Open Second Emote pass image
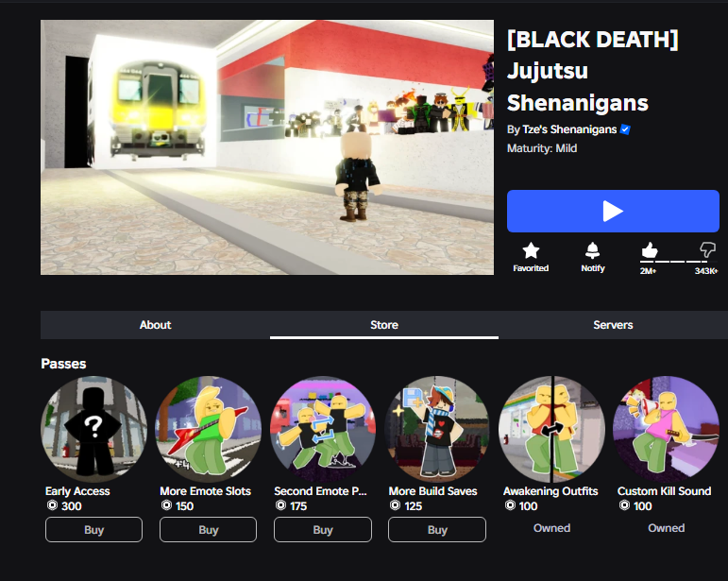 323,429
